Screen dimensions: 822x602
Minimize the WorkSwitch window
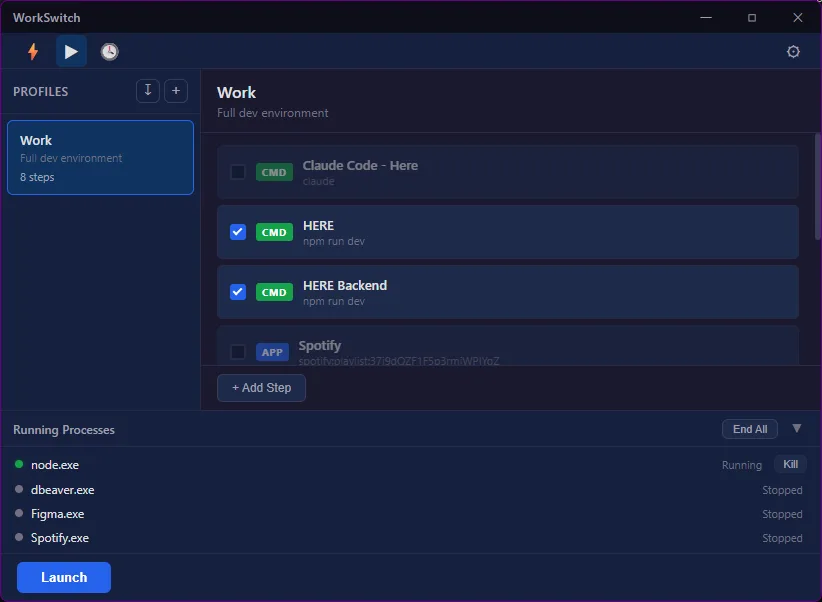706,17
